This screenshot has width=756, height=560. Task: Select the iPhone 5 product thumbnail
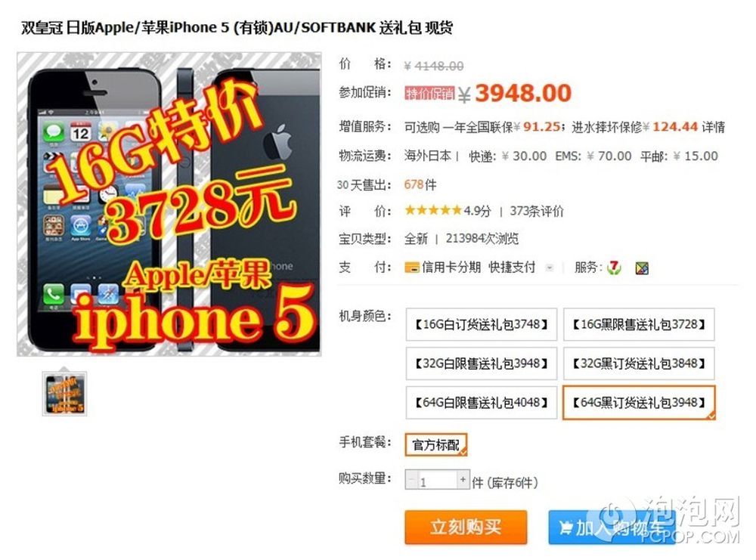coord(64,394)
